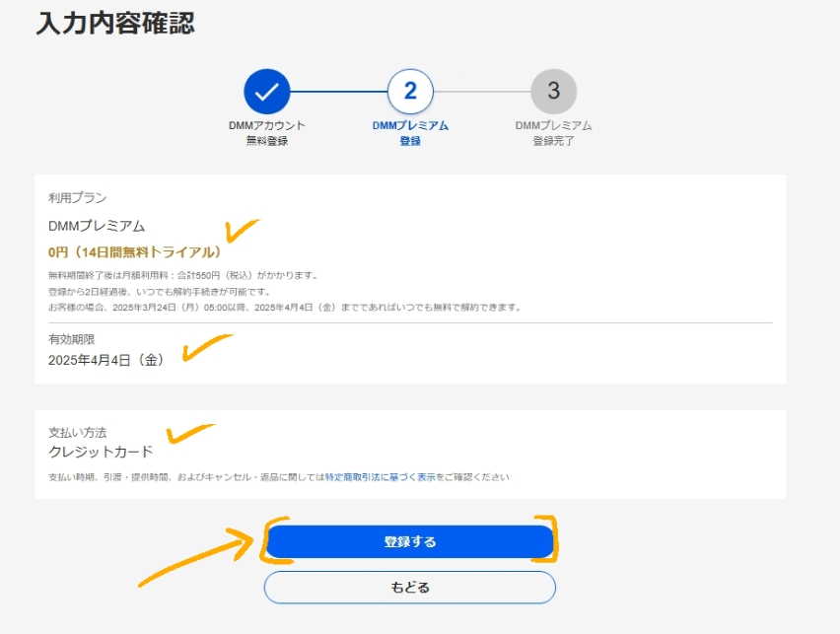This screenshot has width=840, height=634.
Task: Click the 利用プラン section label
Action: pos(78,198)
